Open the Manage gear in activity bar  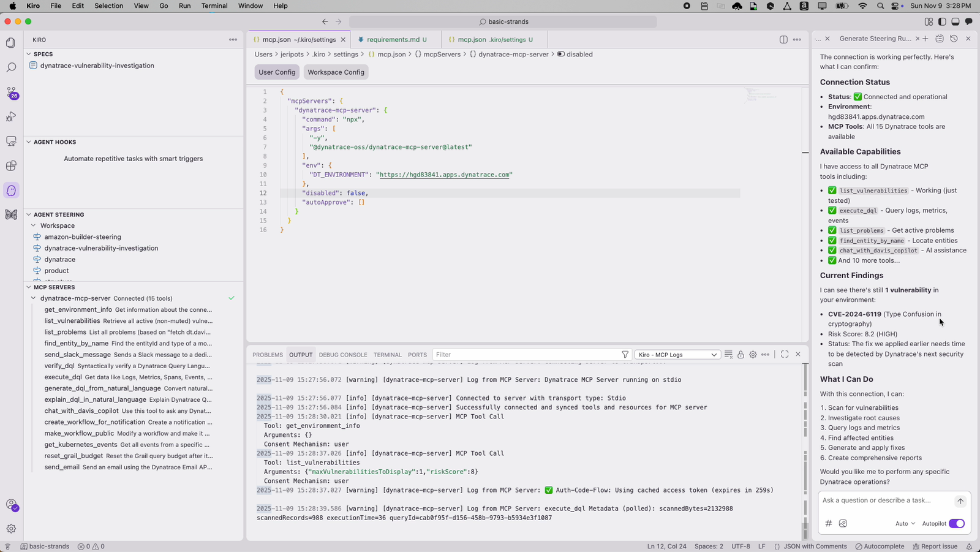11,529
